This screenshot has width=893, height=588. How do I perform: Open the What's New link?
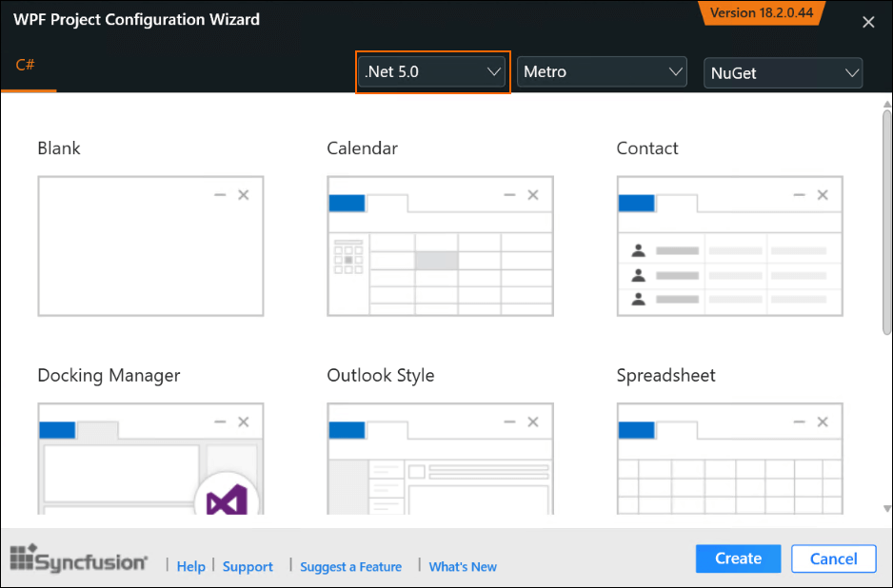[x=463, y=566]
